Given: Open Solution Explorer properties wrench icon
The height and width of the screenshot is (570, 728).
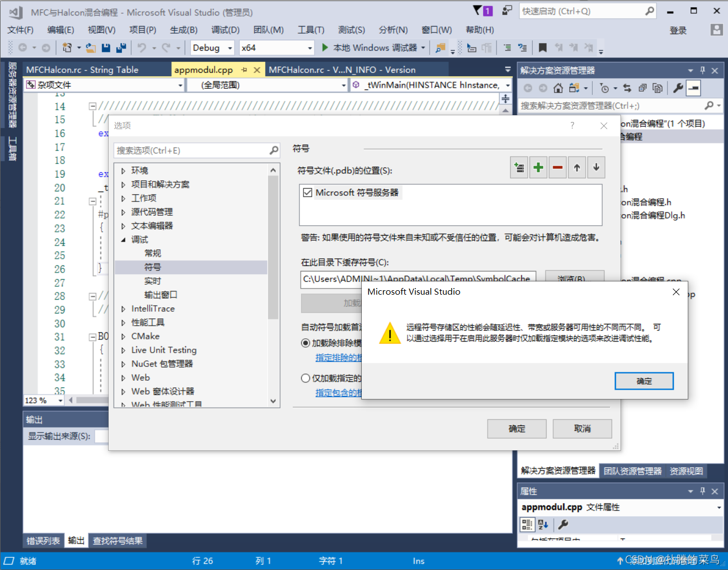Looking at the screenshot, I should tap(678, 88).
